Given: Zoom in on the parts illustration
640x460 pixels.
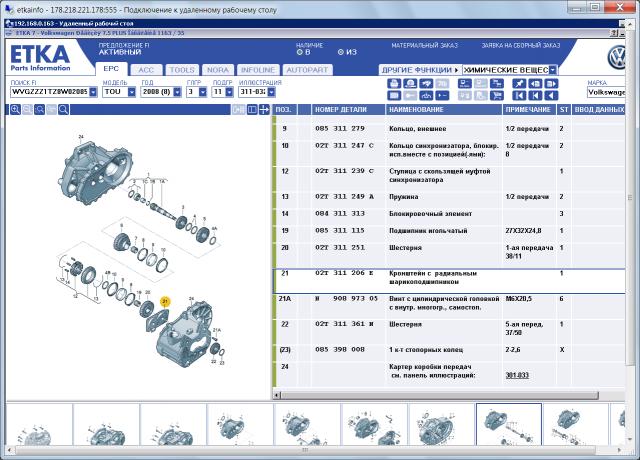Looking at the screenshot, I should (15, 109).
